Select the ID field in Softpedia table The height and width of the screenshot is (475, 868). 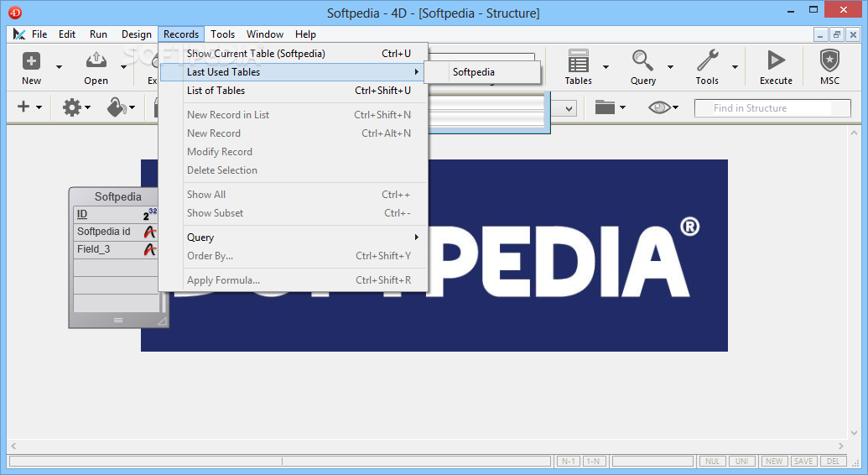pos(116,214)
